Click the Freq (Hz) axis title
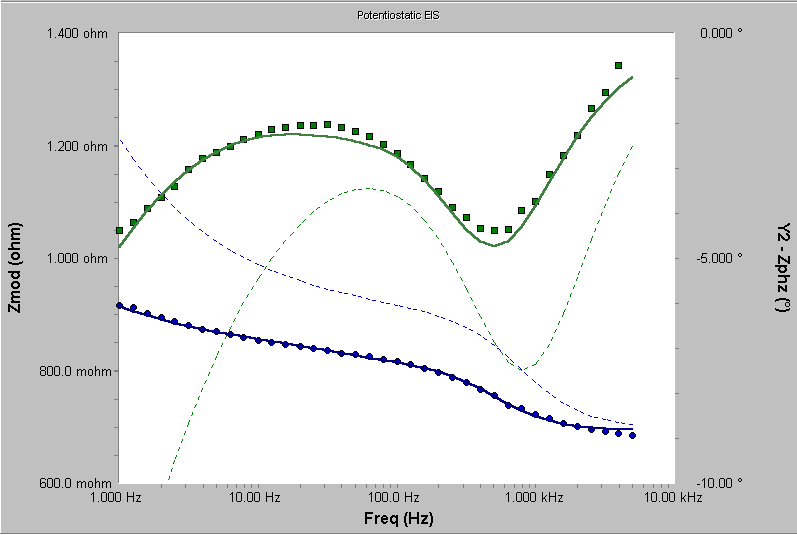797x535 pixels. [398, 518]
